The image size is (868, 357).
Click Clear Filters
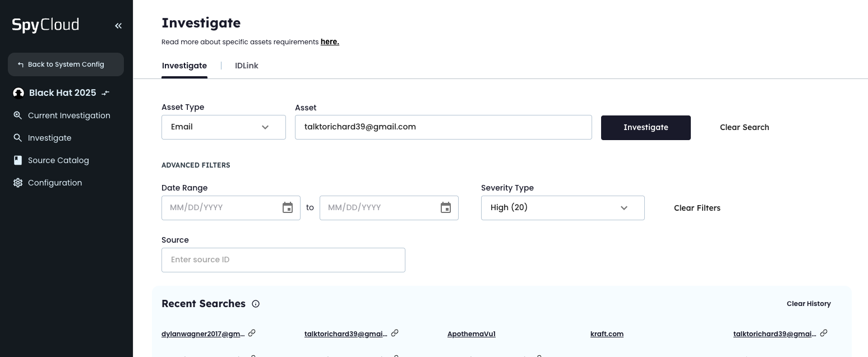pos(697,207)
